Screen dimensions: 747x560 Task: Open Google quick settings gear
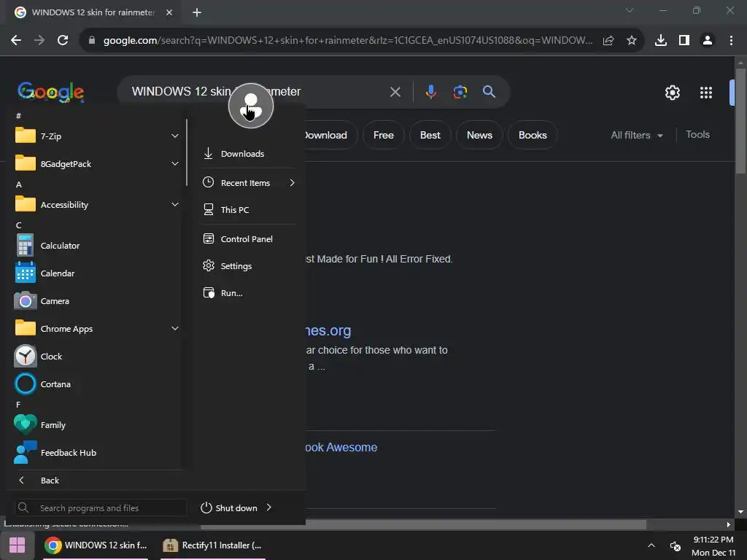coord(672,93)
